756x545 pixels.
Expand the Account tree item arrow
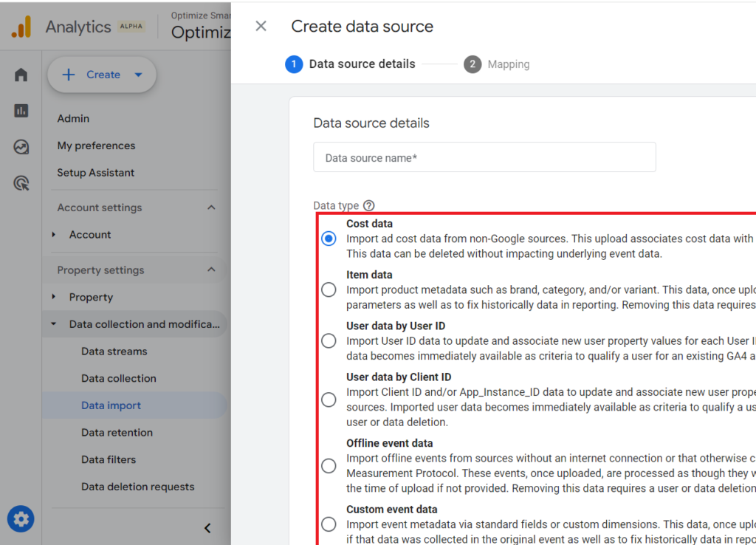click(x=53, y=234)
